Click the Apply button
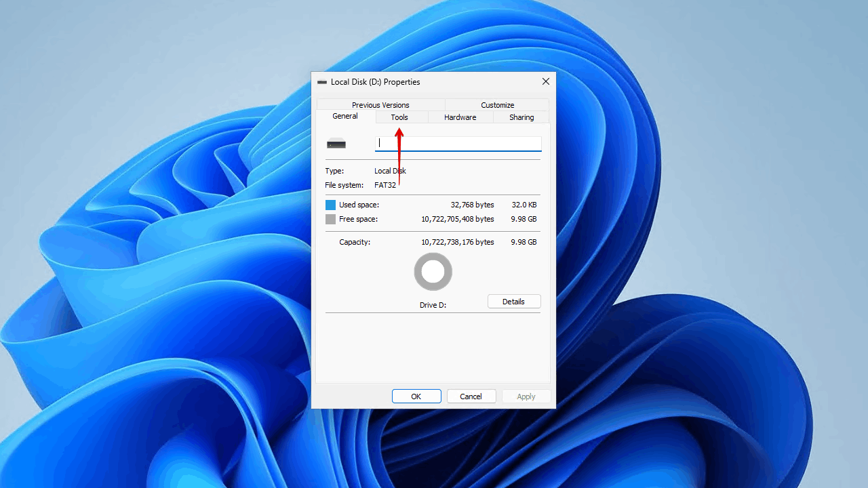The image size is (868, 488). pyautogui.click(x=526, y=396)
